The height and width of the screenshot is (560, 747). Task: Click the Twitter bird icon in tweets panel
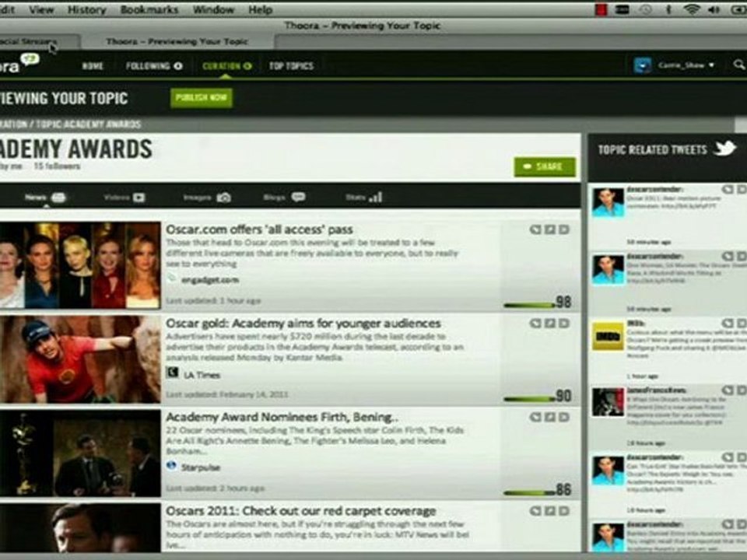pos(725,149)
